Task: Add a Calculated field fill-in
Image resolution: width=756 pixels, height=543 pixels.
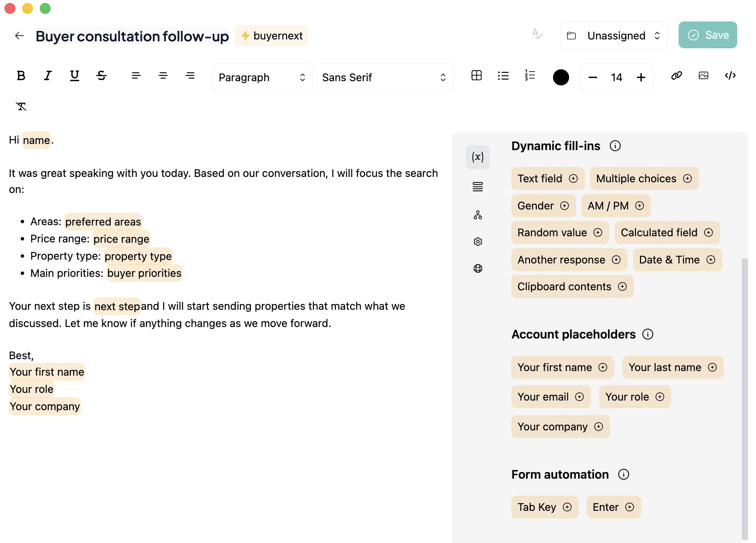Action: coord(667,232)
